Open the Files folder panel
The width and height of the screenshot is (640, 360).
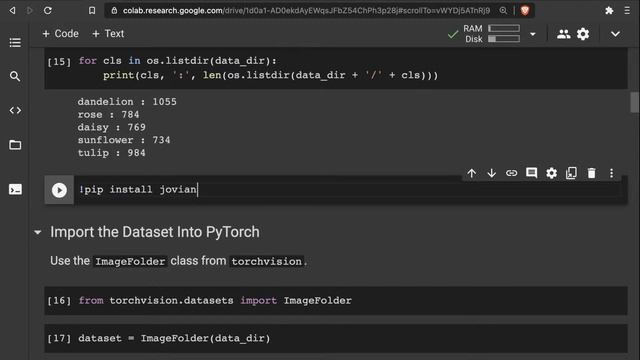click(x=15, y=145)
